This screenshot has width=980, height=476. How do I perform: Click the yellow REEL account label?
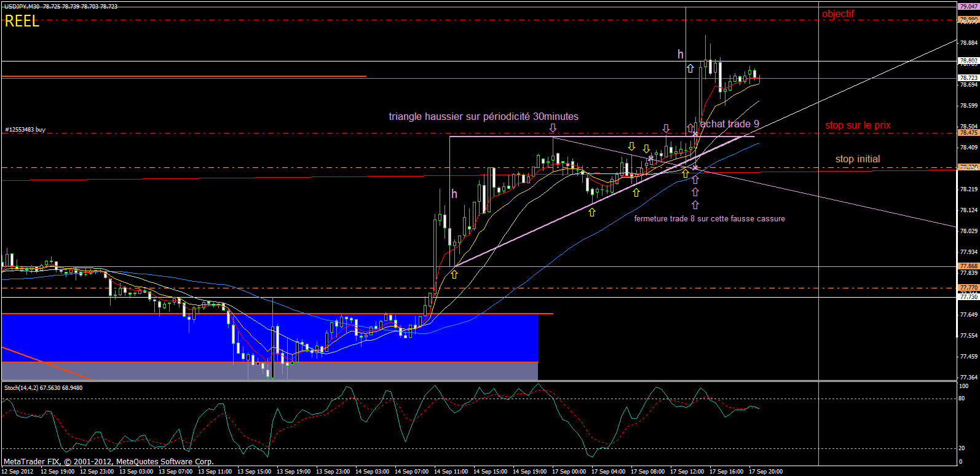coord(22,22)
